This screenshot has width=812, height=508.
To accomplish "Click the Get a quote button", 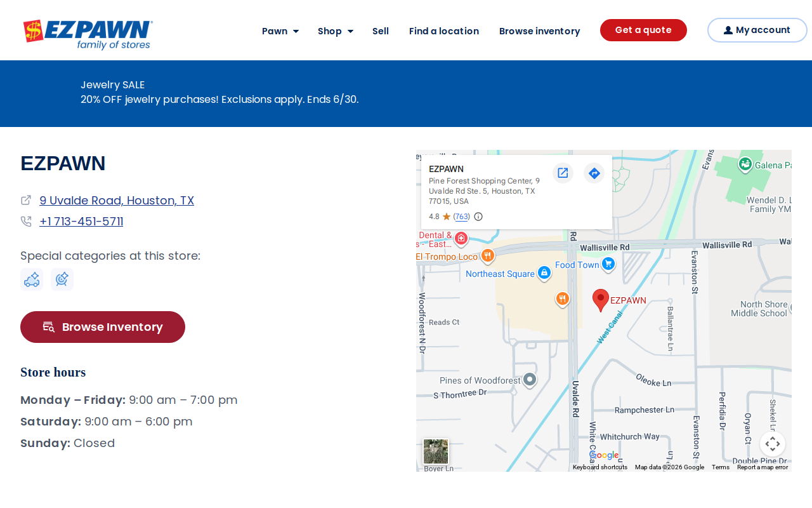I will (x=643, y=30).
